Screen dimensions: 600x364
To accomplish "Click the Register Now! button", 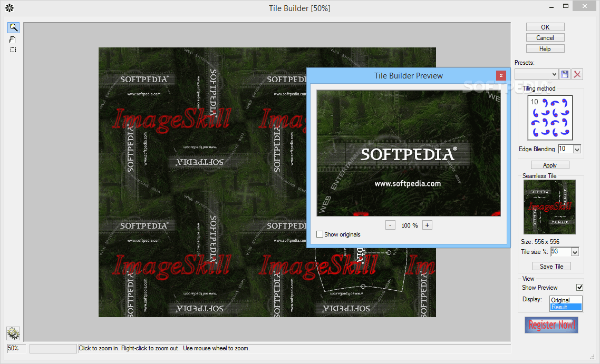I will 551,325.
